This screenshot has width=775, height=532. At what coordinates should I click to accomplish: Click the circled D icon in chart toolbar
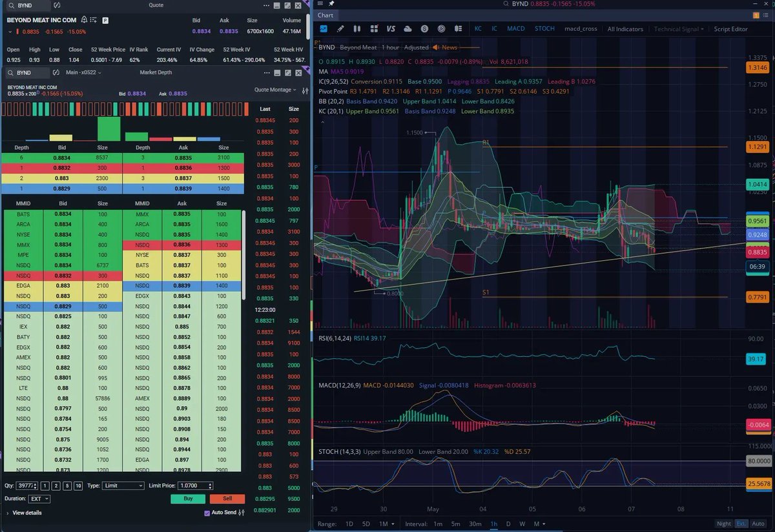click(x=441, y=29)
